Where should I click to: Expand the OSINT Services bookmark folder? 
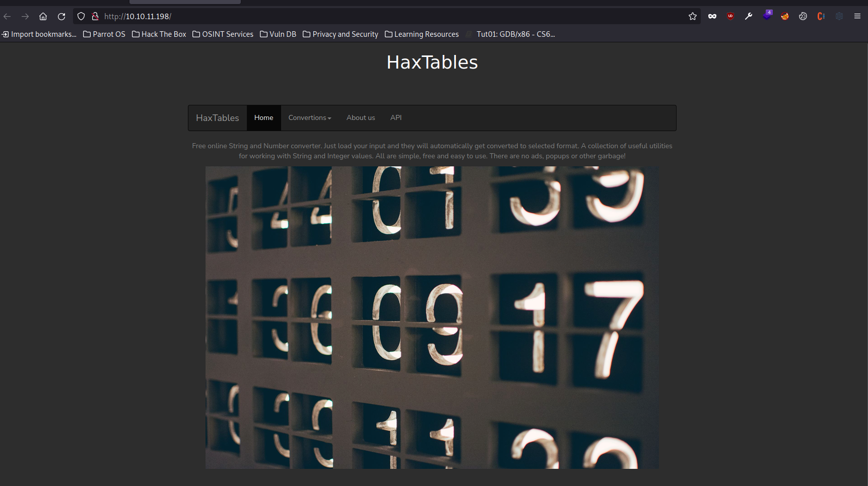tap(223, 34)
